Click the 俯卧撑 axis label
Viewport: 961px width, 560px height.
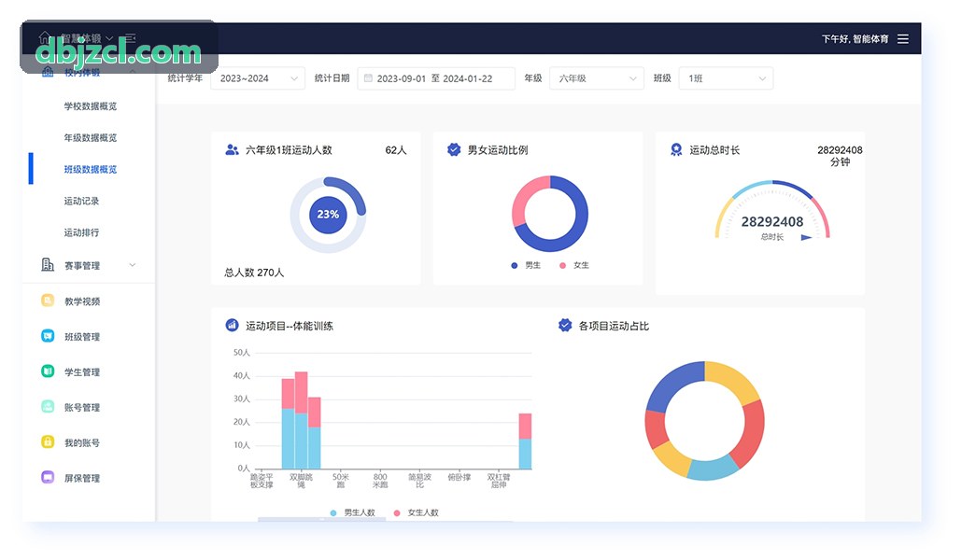click(x=459, y=477)
